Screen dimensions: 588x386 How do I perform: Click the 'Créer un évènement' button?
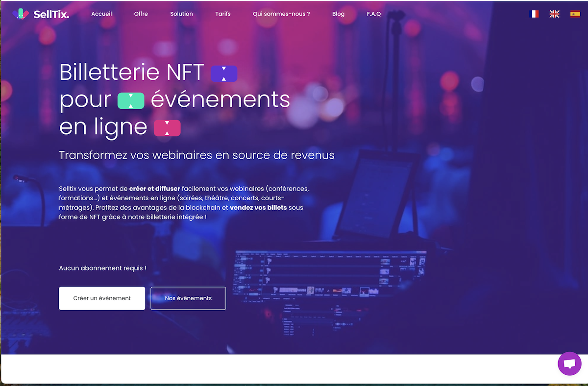point(102,298)
